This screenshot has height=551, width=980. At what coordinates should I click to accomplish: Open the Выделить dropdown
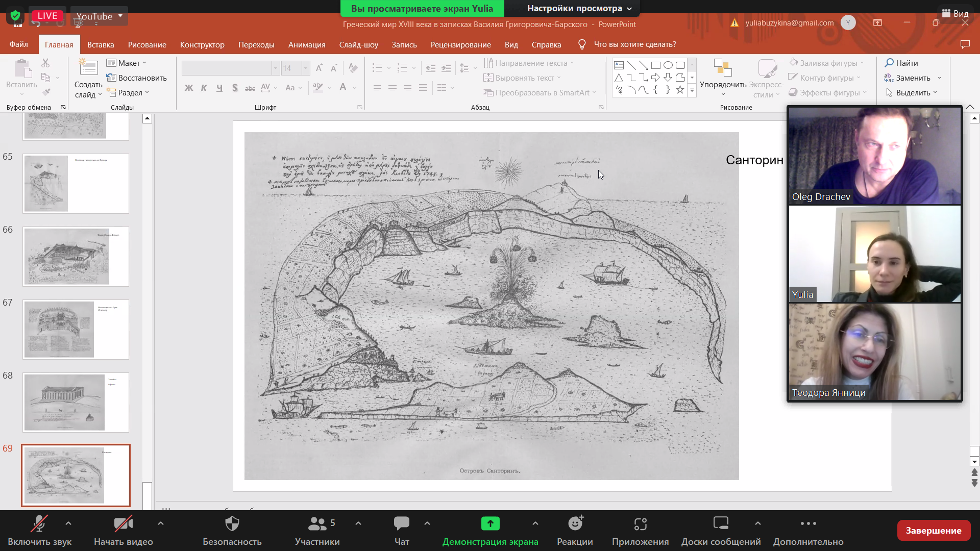tap(912, 93)
